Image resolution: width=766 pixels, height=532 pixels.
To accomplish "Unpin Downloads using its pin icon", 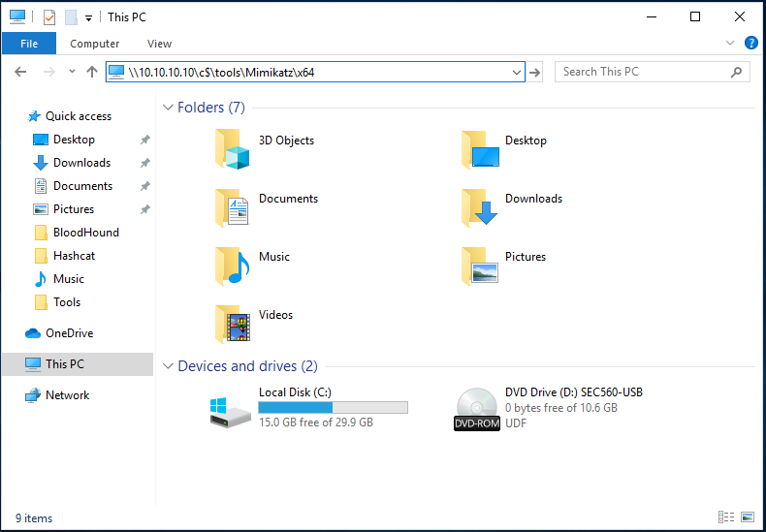I will pyautogui.click(x=145, y=163).
